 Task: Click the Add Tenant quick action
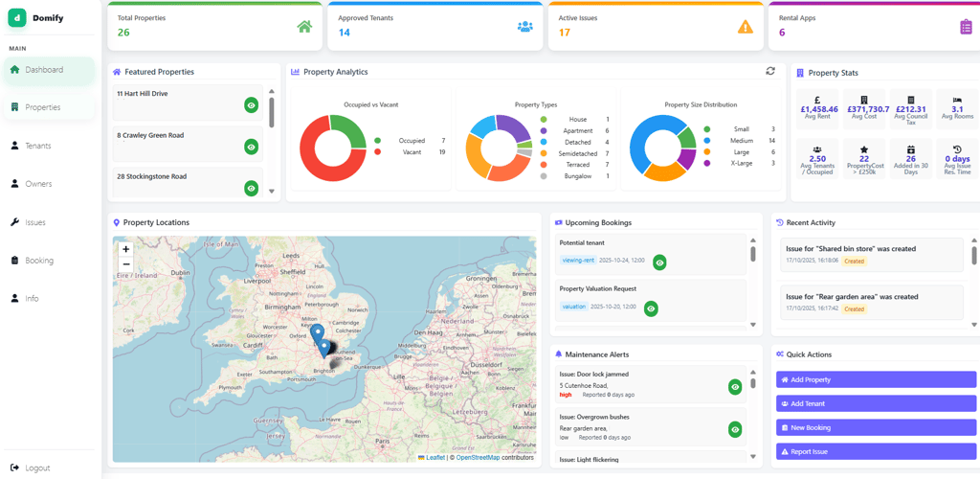(876, 403)
